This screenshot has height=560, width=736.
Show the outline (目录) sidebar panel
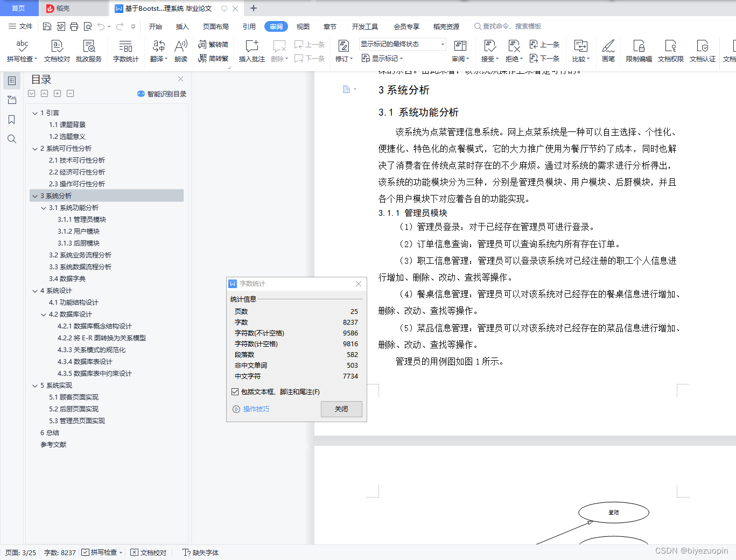point(12,81)
